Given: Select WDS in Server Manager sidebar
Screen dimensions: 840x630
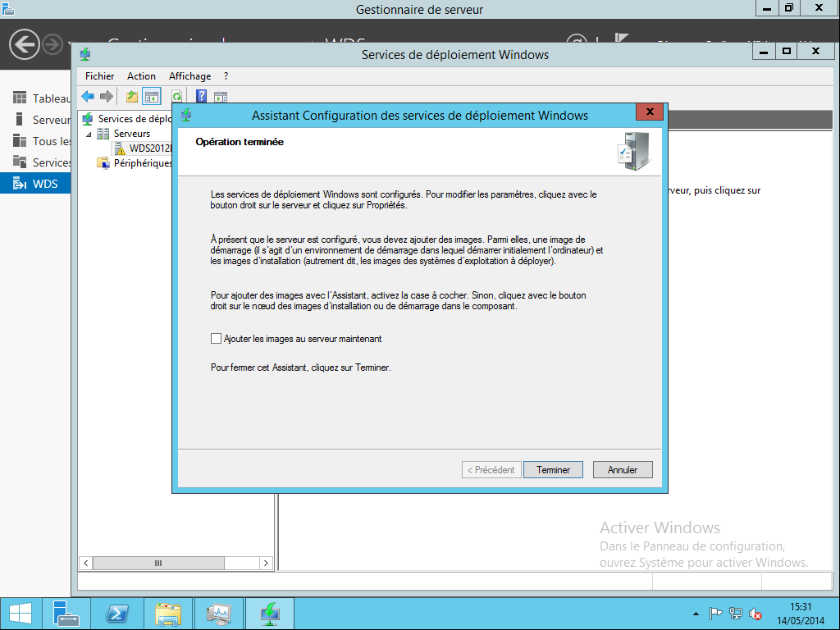Looking at the screenshot, I should point(35,184).
